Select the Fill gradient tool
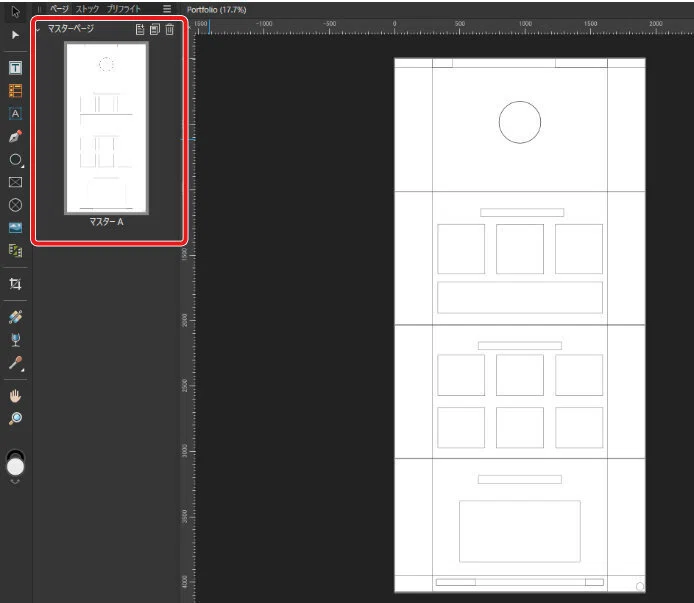 click(15, 317)
